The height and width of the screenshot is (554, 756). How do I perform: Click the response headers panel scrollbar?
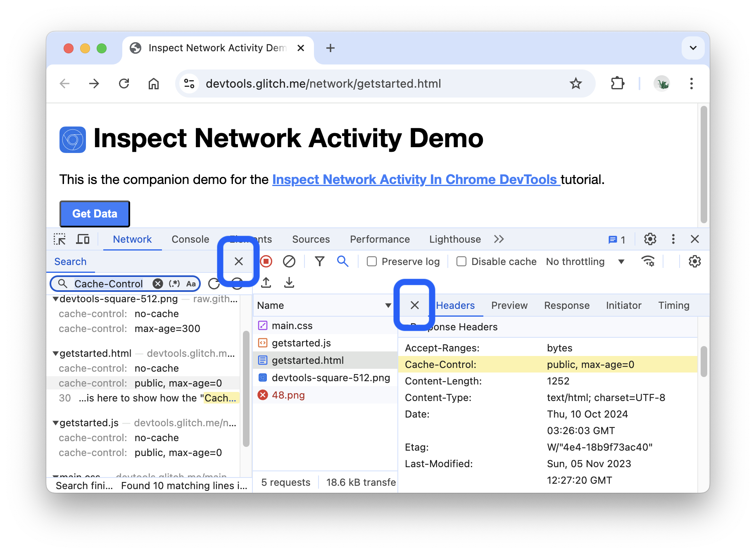click(704, 362)
